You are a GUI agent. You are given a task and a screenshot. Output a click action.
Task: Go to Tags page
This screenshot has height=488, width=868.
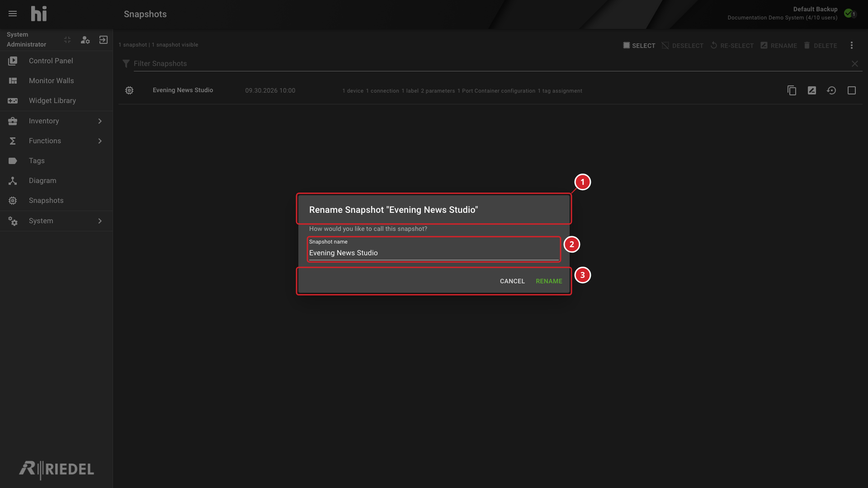coord(57,160)
